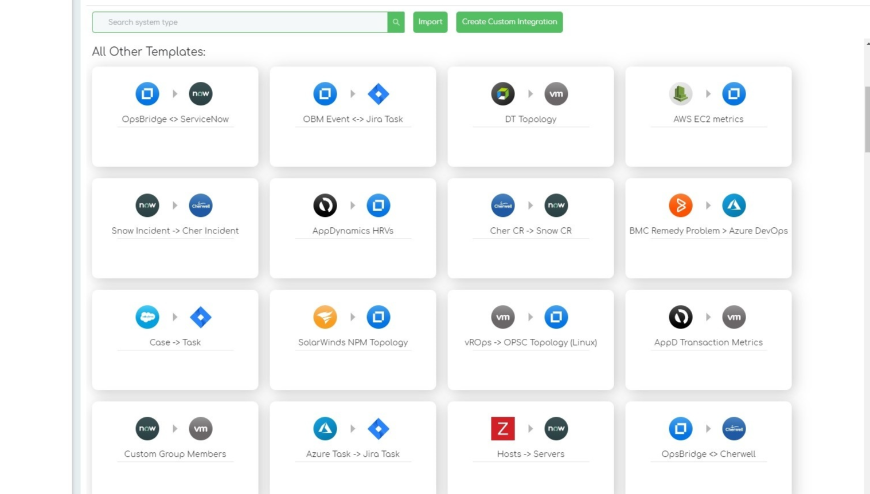Click ServiceNow icon in OpsBridge <> ServiceNow card

[x=200, y=94]
